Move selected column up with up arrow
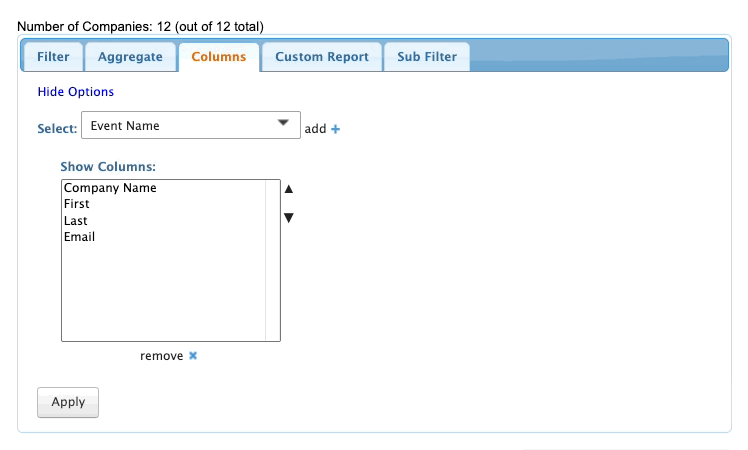This screenshot has height=450, width=748. tap(288, 188)
